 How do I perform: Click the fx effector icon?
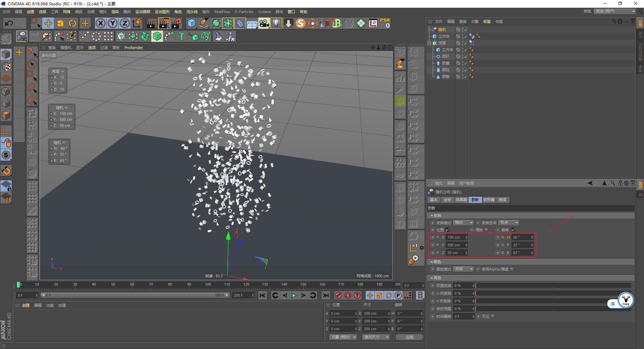[x=230, y=36]
